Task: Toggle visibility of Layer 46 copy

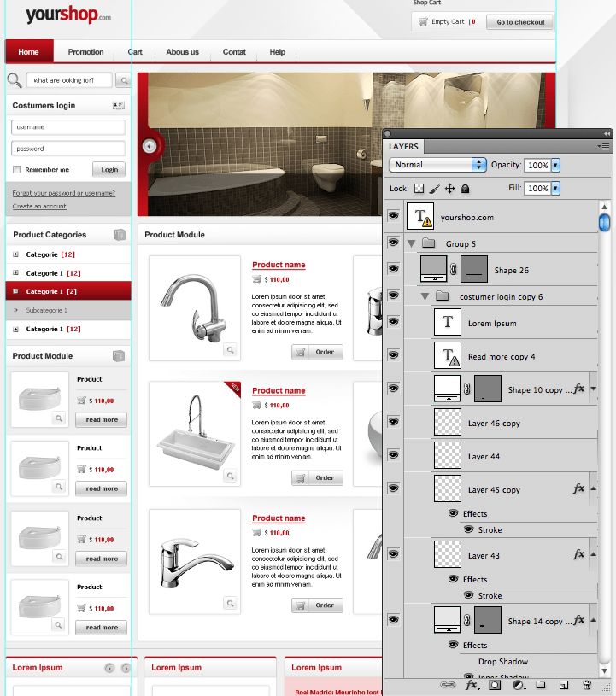Action: tap(393, 422)
